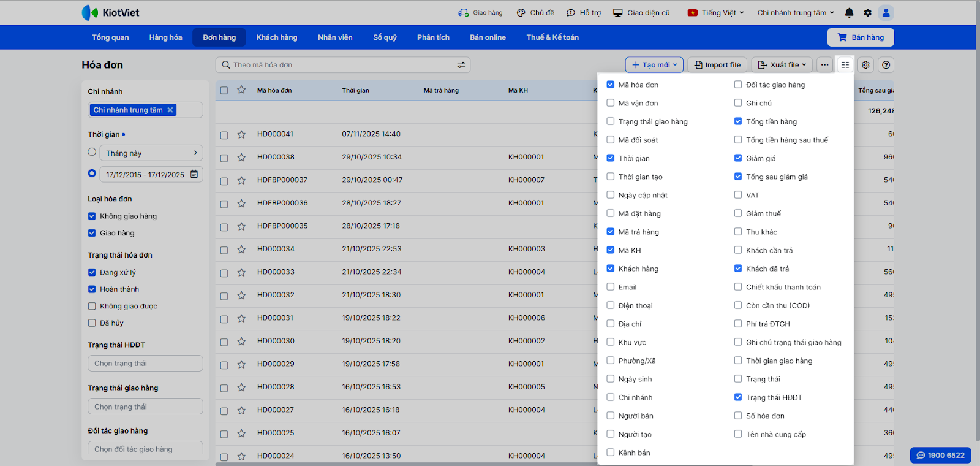Open the help question mark icon
Viewport: 980px width, 466px height.
click(x=886, y=65)
